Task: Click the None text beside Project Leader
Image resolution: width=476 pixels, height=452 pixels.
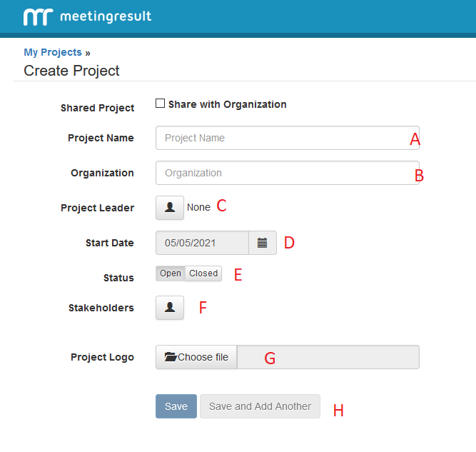Action: coord(198,208)
